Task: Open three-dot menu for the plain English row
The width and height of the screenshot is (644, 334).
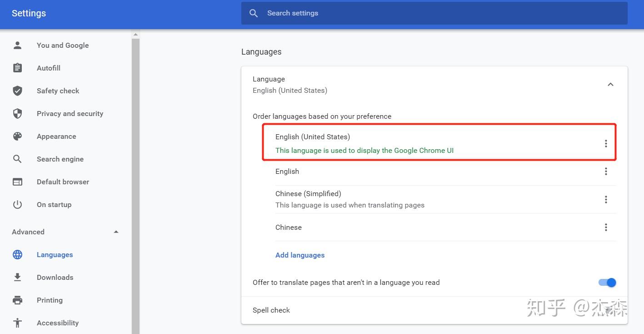Action: pyautogui.click(x=606, y=171)
